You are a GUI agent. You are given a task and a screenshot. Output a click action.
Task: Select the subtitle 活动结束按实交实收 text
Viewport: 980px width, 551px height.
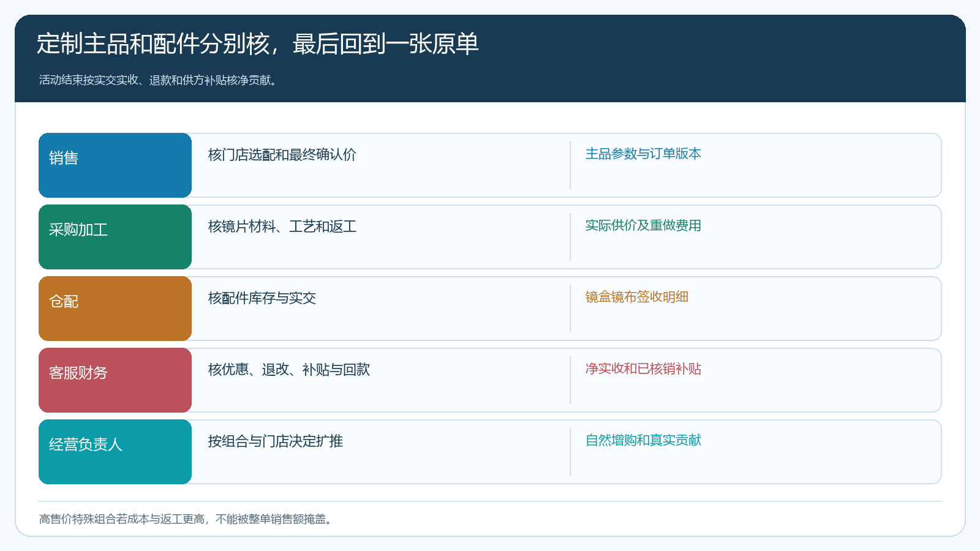pos(89,80)
